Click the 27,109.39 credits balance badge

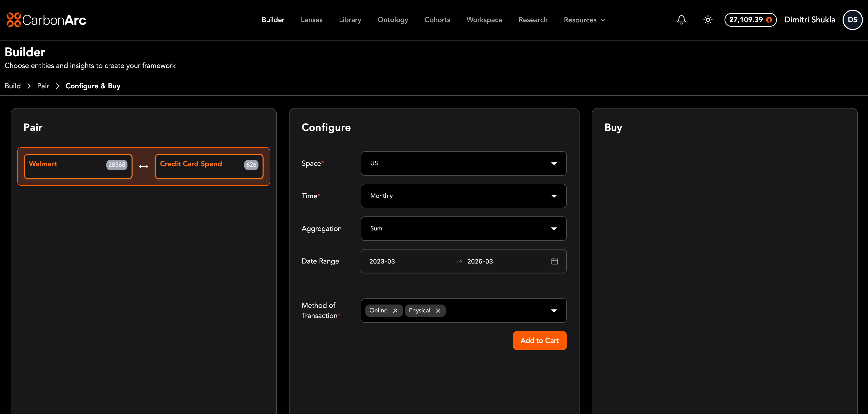[x=750, y=20]
